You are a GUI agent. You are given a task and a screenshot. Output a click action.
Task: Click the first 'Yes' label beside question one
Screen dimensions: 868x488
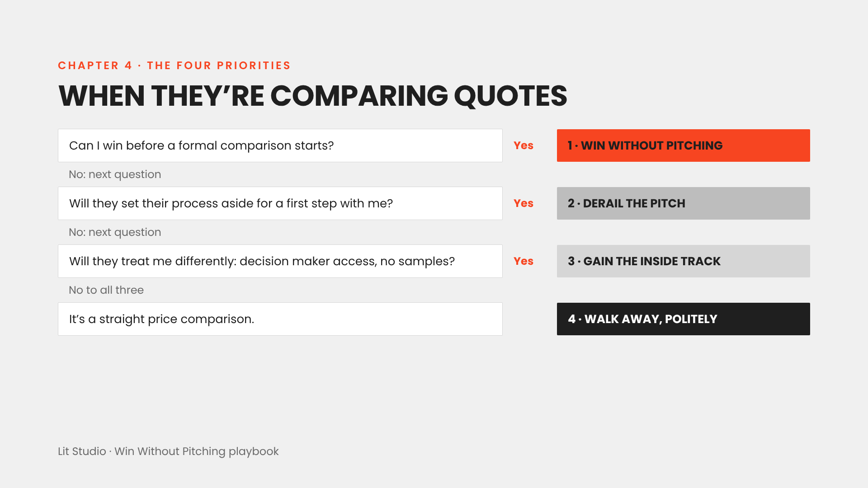(x=524, y=145)
